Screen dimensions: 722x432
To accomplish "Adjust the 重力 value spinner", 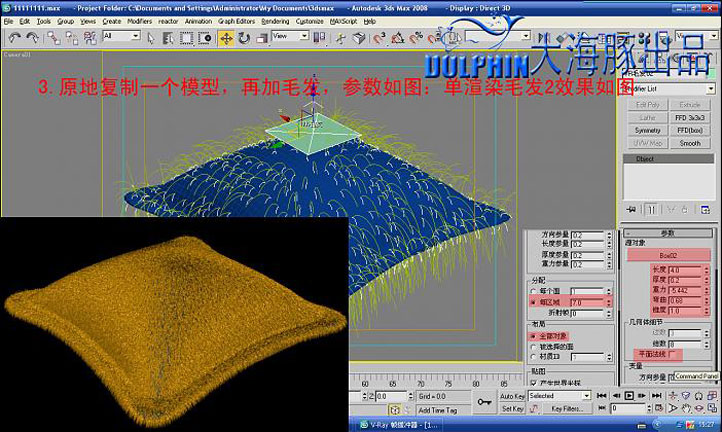I will coord(706,290).
